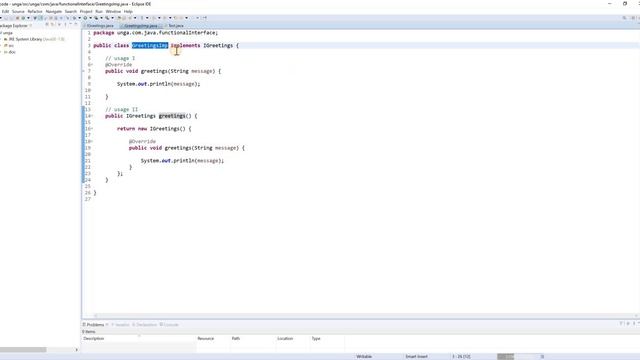Screen dimensions: 640x360
Task: Click the '// usage II' comment
Action: coord(122,109)
